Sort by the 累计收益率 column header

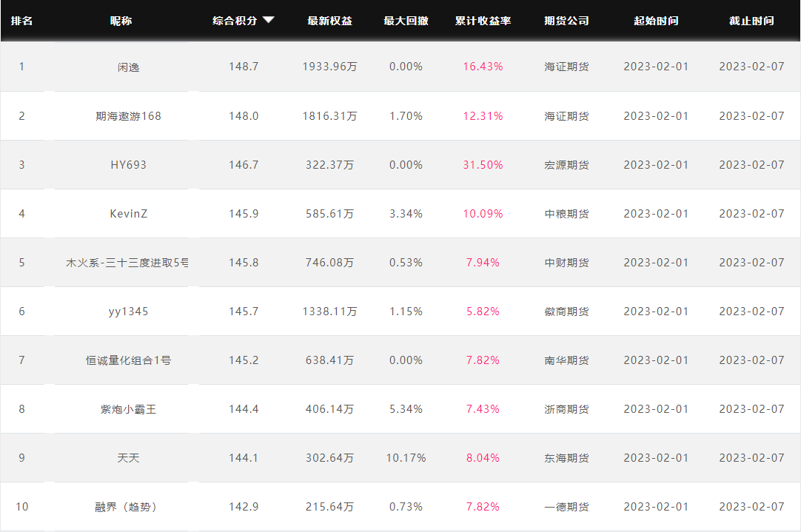[483, 21]
